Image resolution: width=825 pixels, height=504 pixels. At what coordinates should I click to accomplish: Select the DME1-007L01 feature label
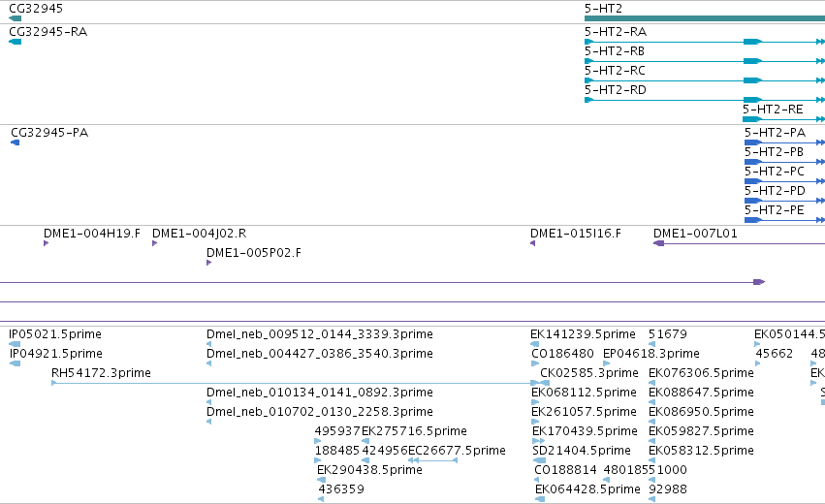coord(695,234)
